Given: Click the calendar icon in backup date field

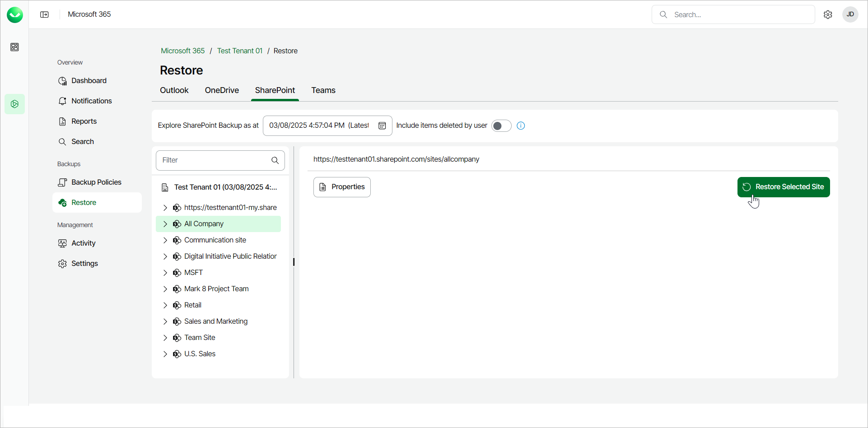Looking at the screenshot, I should coord(382,126).
